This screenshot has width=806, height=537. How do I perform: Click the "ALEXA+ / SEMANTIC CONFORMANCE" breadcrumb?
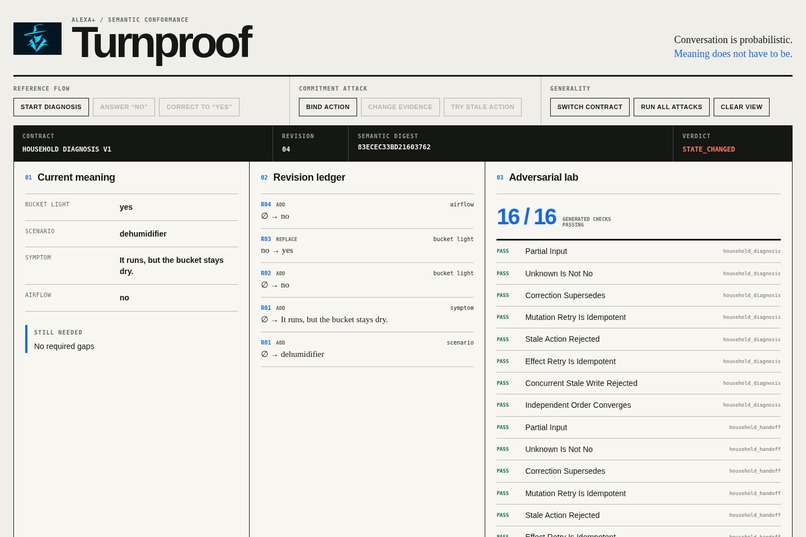click(x=130, y=20)
